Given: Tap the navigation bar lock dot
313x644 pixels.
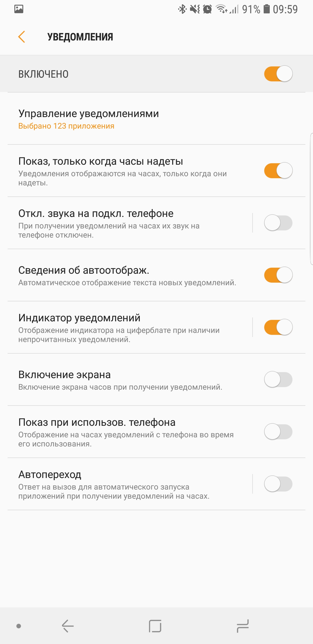Looking at the screenshot, I should tap(19, 626).
